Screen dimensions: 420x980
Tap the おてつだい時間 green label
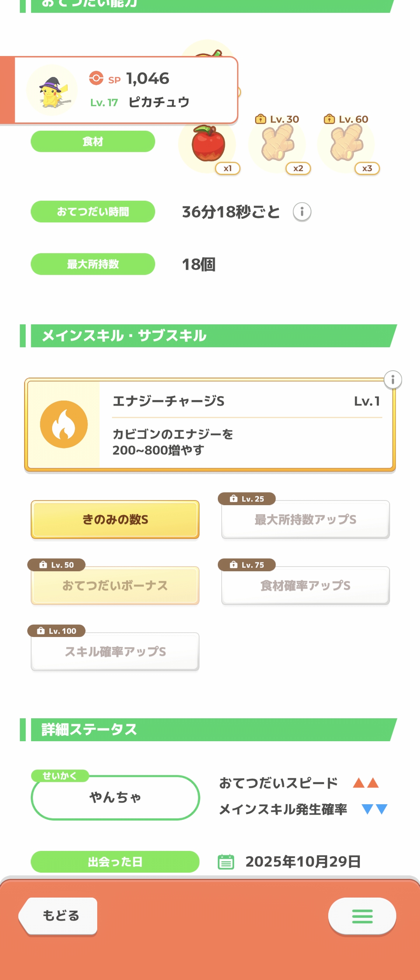(x=93, y=212)
